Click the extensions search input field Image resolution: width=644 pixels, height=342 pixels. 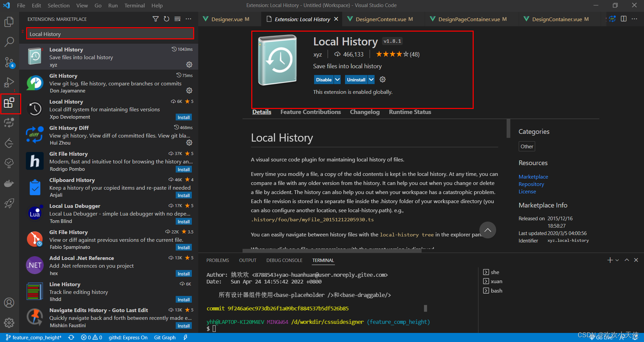[110, 34]
